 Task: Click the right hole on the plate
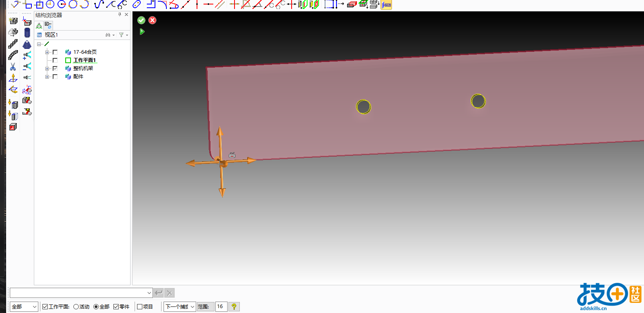[478, 101]
